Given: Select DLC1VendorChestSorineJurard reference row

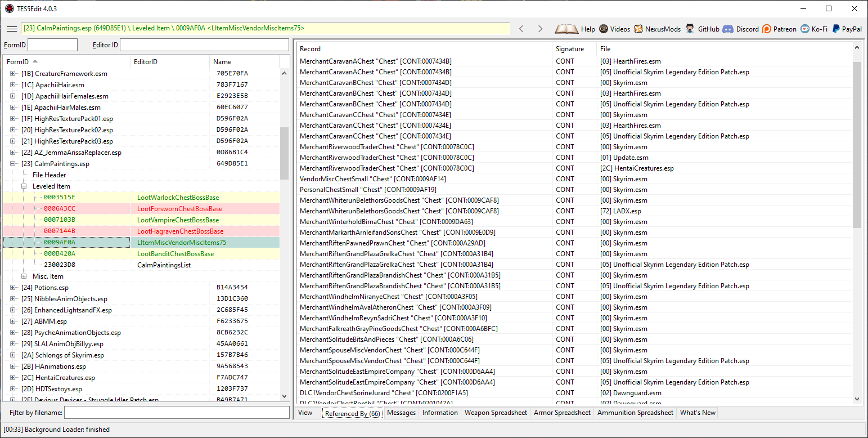Looking at the screenshot, I should (x=574, y=393).
